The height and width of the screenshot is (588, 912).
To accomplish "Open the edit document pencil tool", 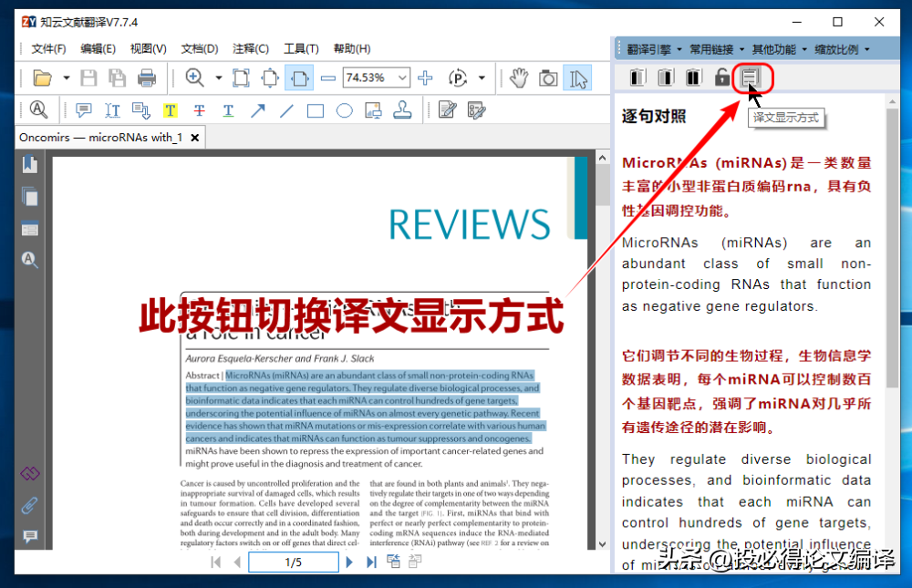I will pyautogui.click(x=447, y=110).
